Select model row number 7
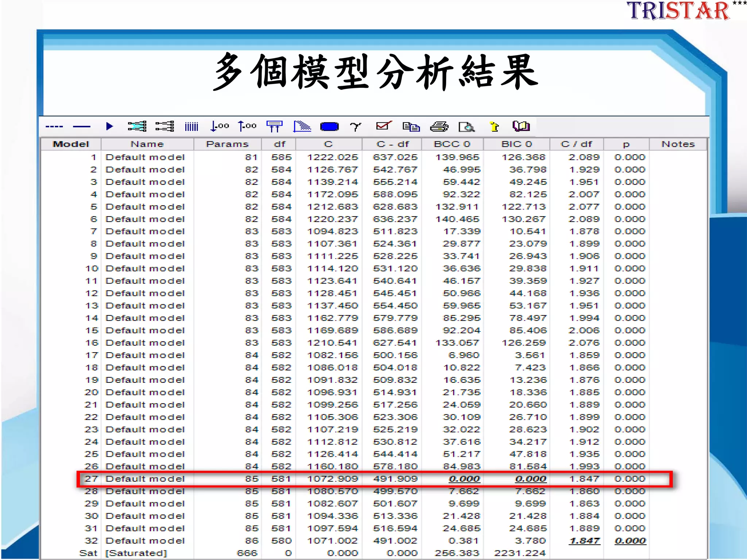This screenshot has height=560, width=747. [374, 231]
